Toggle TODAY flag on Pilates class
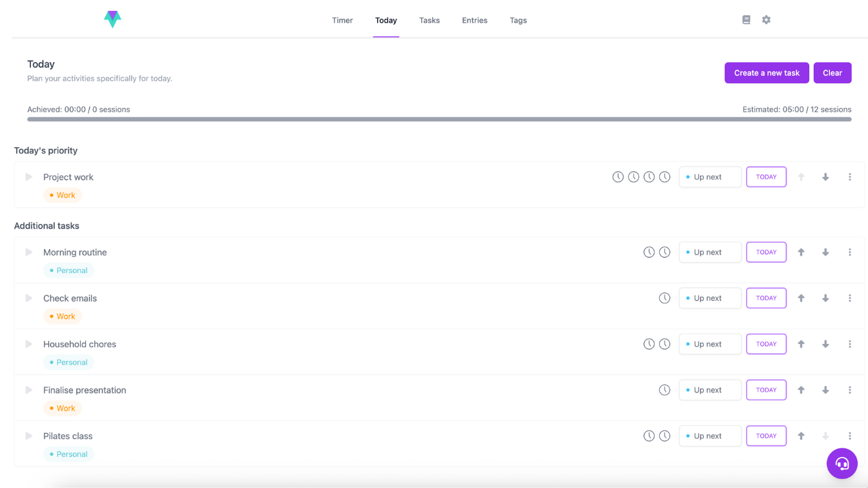868x488 pixels. click(x=766, y=436)
